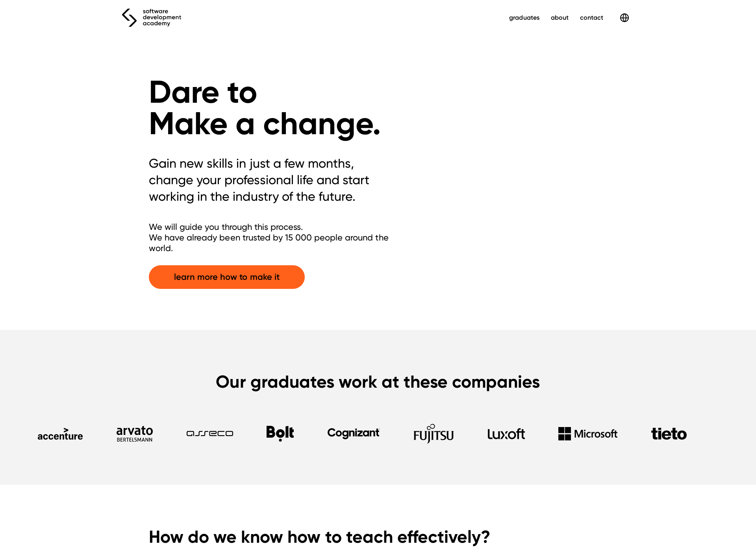Click the globe/language selector icon
The image size is (756, 551).
tap(624, 18)
